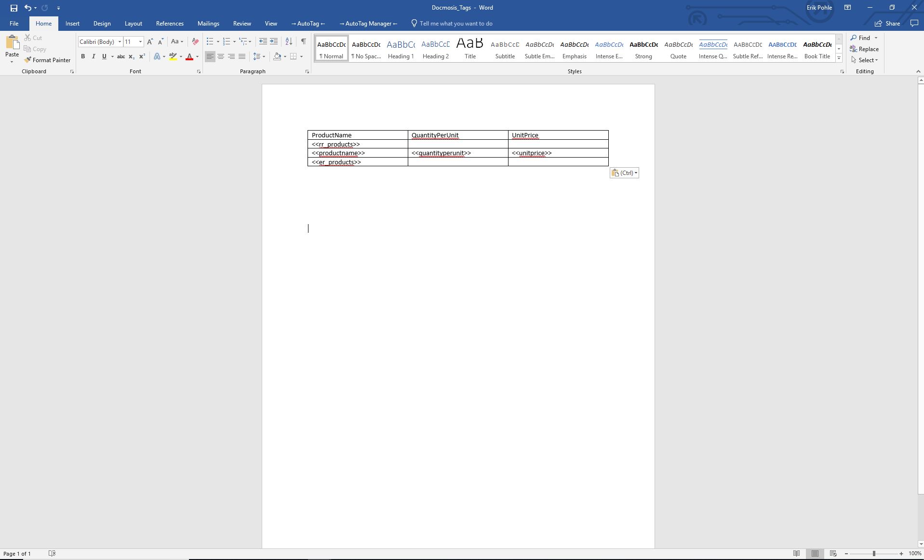Open Read Mode view in status bar

pyautogui.click(x=797, y=554)
